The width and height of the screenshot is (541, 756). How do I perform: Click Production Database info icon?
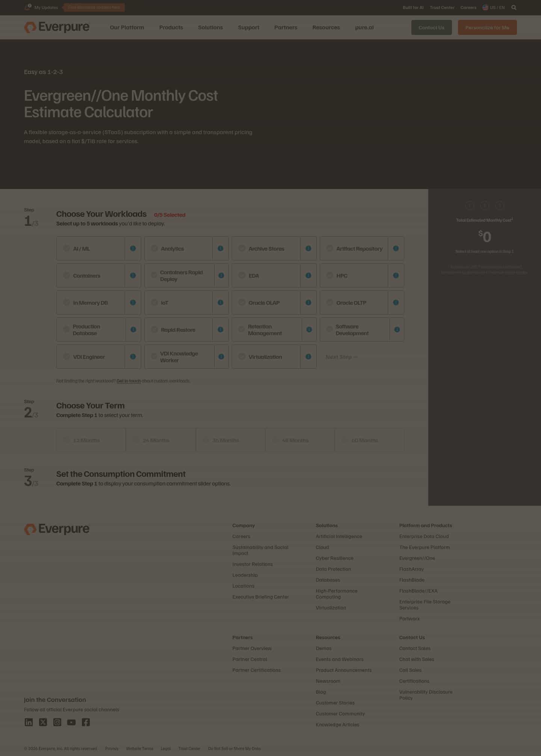pos(133,330)
